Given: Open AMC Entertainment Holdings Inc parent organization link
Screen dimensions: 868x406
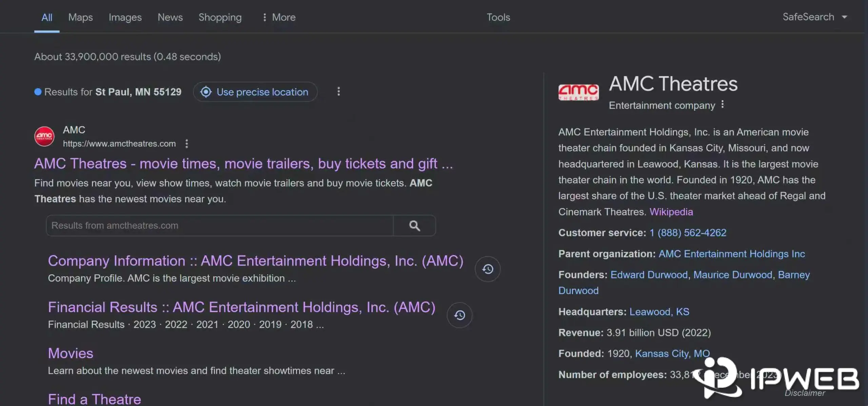Looking at the screenshot, I should pos(732,254).
